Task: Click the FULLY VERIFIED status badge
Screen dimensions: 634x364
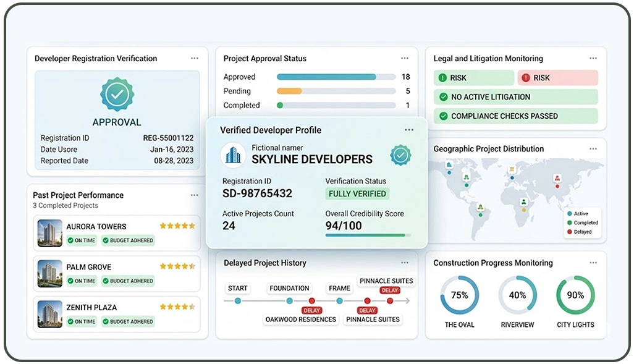Action: pyautogui.click(x=357, y=193)
